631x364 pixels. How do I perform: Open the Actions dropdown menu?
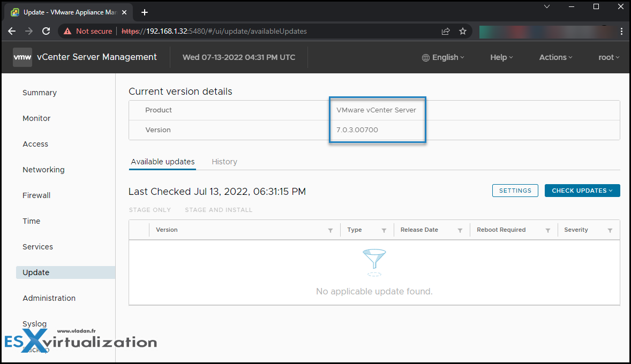tap(556, 57)
